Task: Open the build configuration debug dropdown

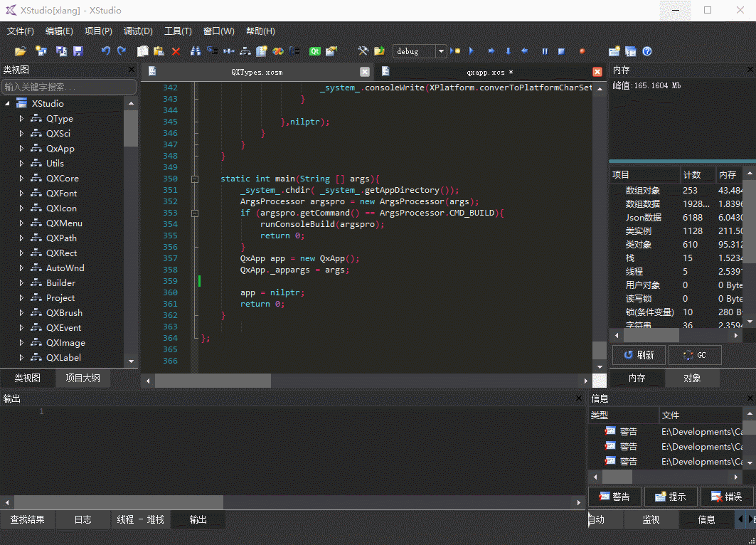Action: click(x=441, y=51)
